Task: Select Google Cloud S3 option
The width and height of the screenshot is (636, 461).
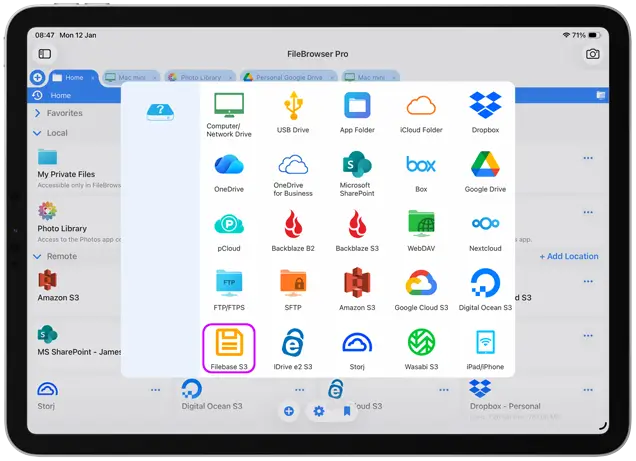Action: click(x=421, y=290)
